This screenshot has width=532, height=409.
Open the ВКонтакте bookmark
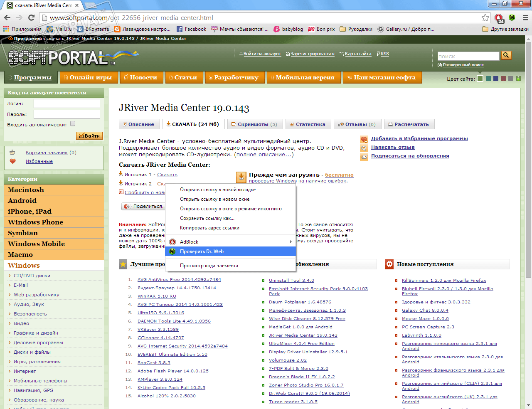click(x=93, y=29)
